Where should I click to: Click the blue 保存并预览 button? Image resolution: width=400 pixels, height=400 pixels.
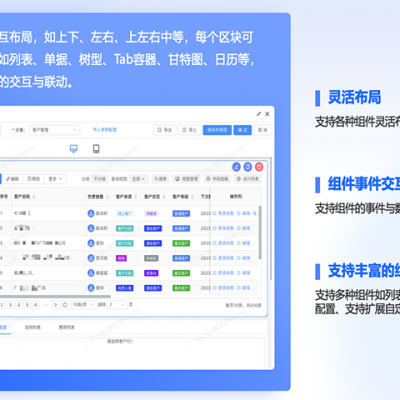(217, 130)
